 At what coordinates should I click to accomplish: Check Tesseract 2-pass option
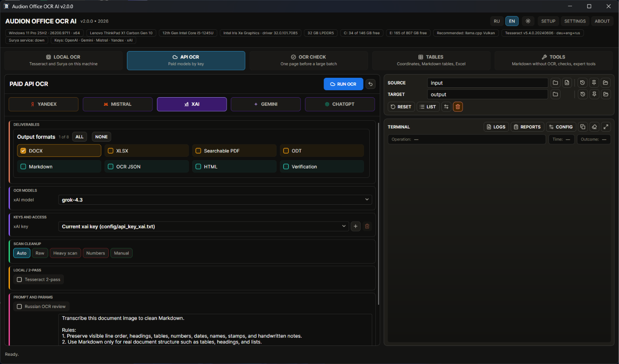[x=39, y=280]
